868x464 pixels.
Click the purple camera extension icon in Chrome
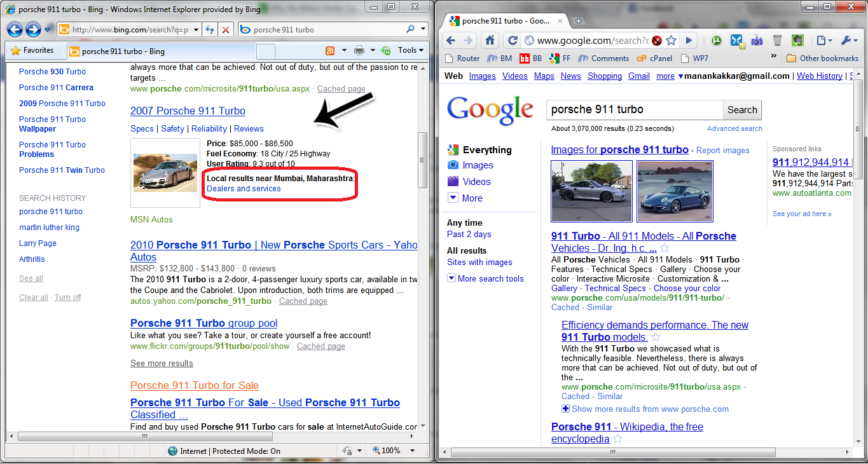tap(757, 41)
